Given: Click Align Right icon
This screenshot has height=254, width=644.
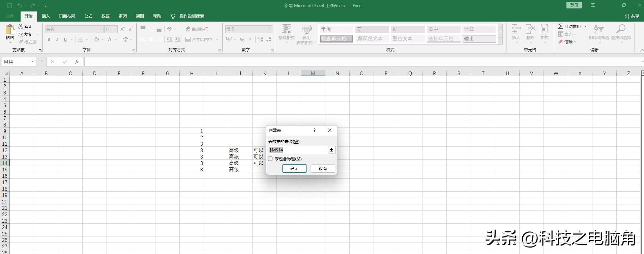Looking at the screenshot, I should (159, 39).
